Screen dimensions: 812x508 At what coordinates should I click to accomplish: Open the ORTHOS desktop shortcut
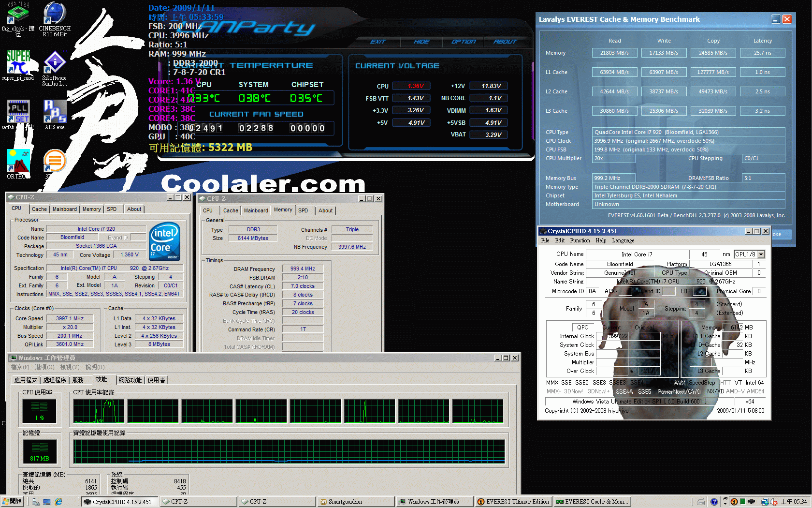(18, 164)
